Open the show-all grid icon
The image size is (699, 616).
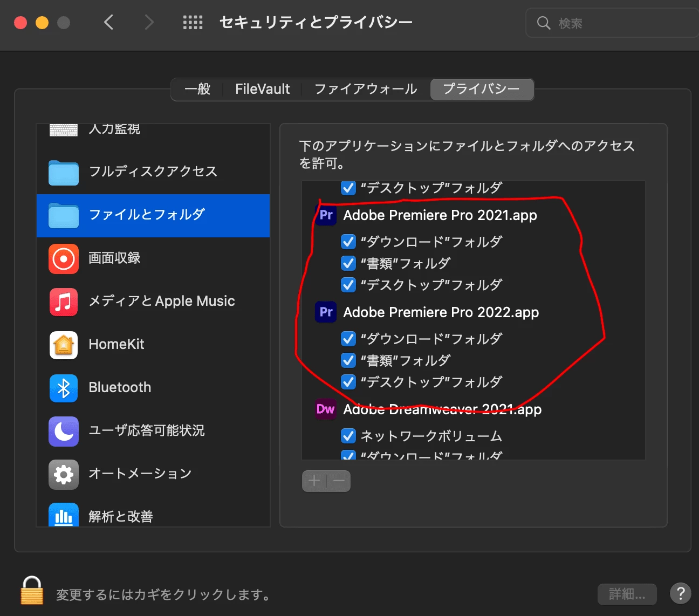(x=193, y=22)
